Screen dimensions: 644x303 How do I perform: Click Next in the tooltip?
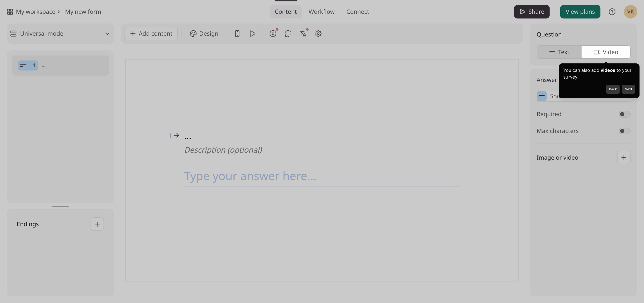pos(628,89)
